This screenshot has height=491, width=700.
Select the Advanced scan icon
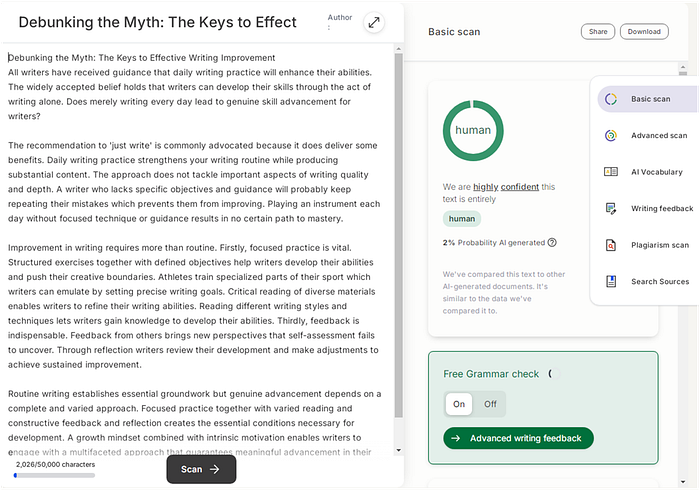(x=611, y=136)
